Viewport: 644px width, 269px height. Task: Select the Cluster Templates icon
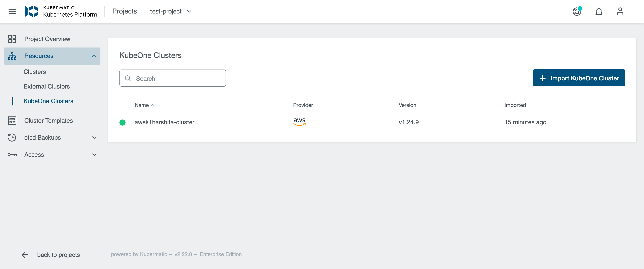(12, 121)
